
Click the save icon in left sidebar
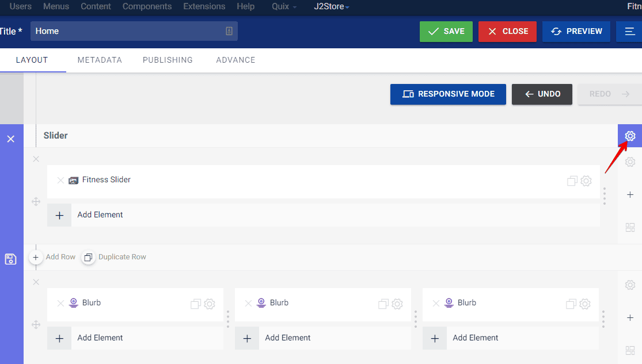pos(10,259)
